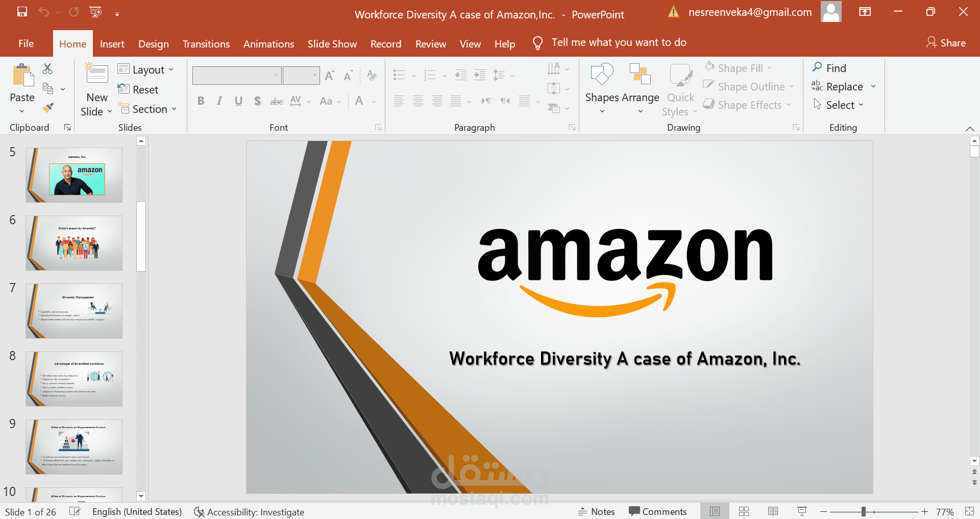Click the Copy icon in Clipboard group
This screenshot has width=980, height=519.
click(48, 88)
